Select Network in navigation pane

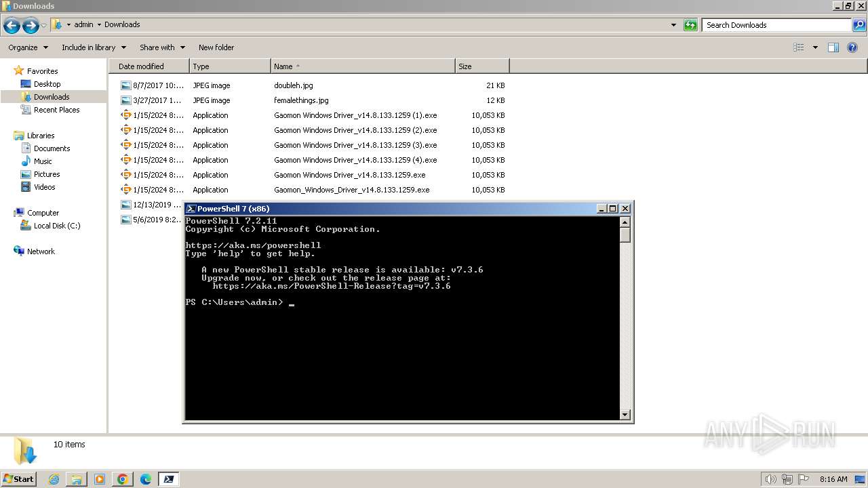coord(41,251)
